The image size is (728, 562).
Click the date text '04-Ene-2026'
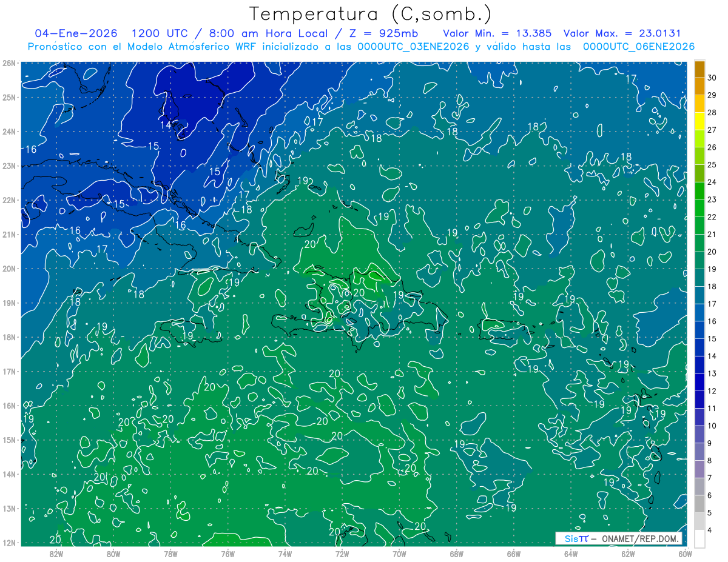(76, 33)
